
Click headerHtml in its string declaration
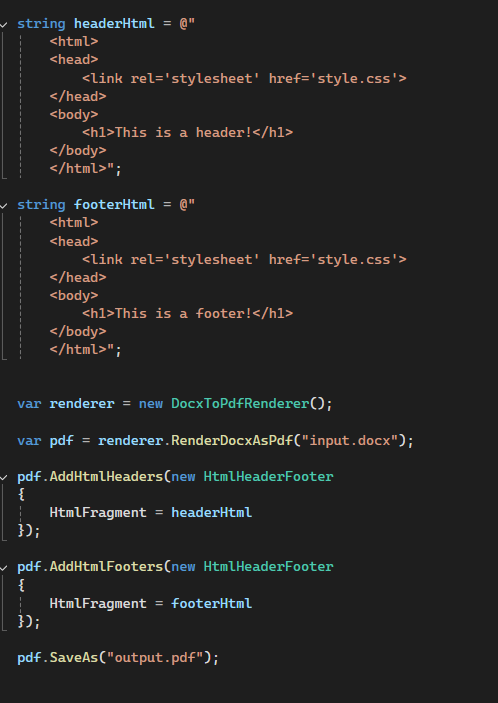(x=114, y=24)
